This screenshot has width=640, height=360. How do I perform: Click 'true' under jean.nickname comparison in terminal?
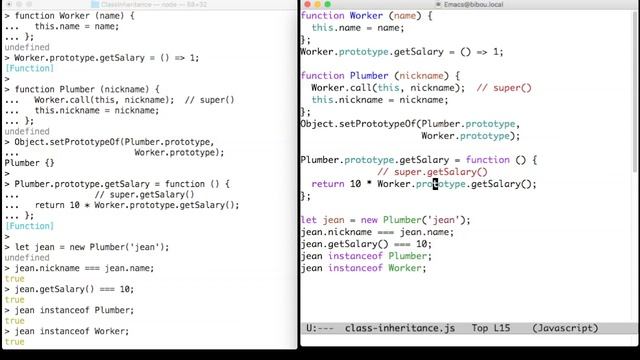[14, 279]
